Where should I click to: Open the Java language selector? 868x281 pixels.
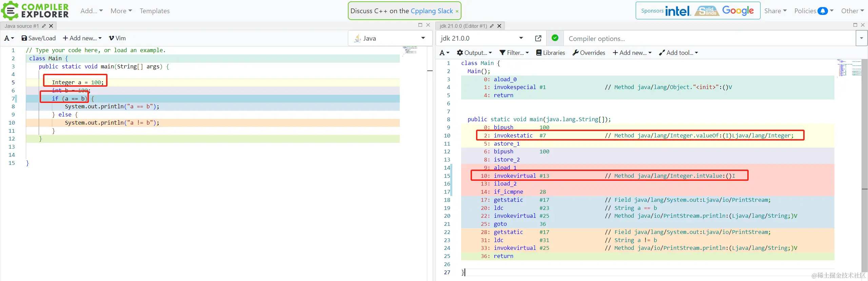(x=390, y=38)
